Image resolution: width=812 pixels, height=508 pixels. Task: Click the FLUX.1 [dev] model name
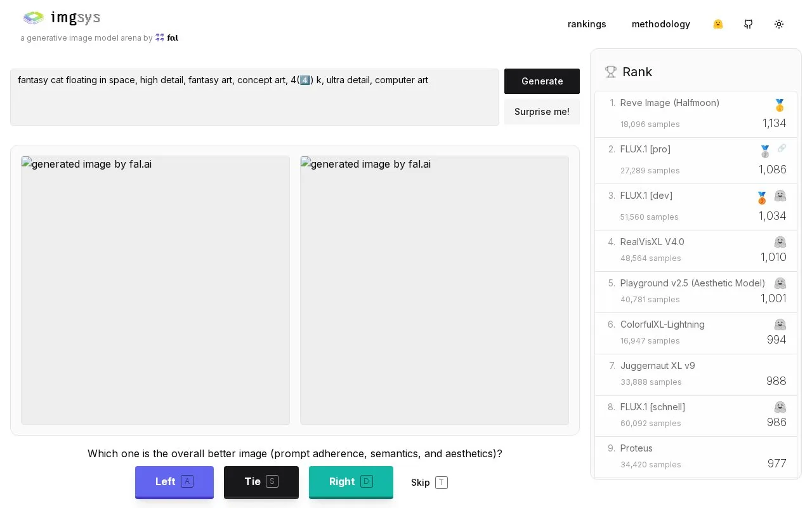click(x=646, y=196)
